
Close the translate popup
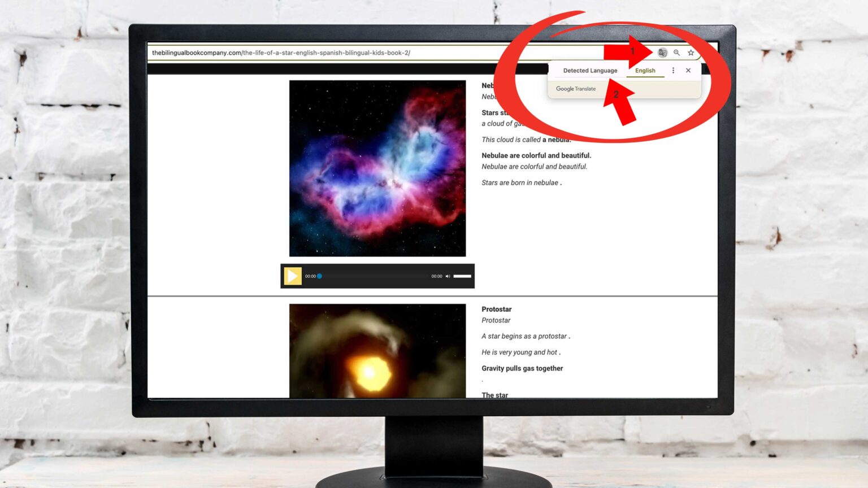688,71
